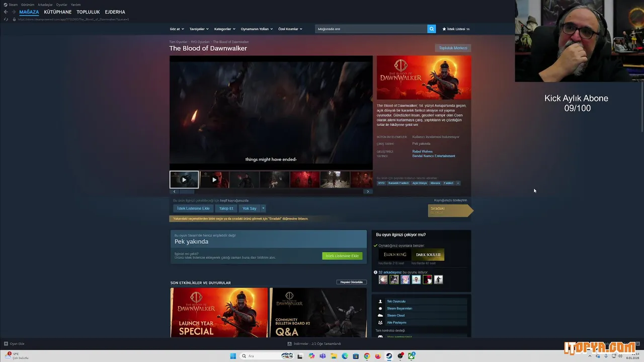Open Google Chrome from the taskbar
The height and width of the screenshot is (362, 644).
[367, 356]
